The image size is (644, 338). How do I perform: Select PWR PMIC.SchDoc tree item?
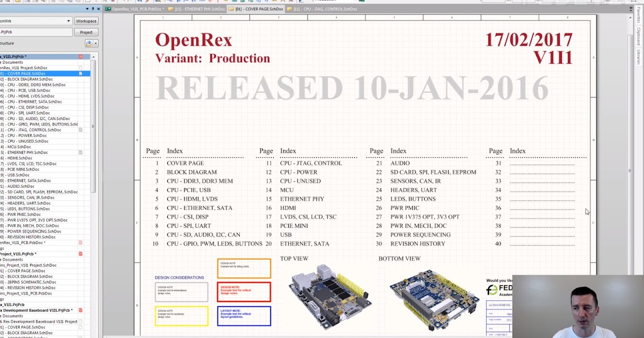tap(20, 214)
